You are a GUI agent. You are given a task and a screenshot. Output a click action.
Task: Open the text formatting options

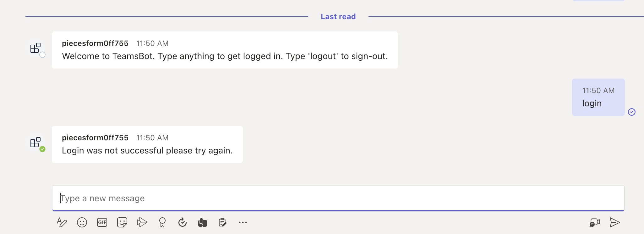point(62,222)
